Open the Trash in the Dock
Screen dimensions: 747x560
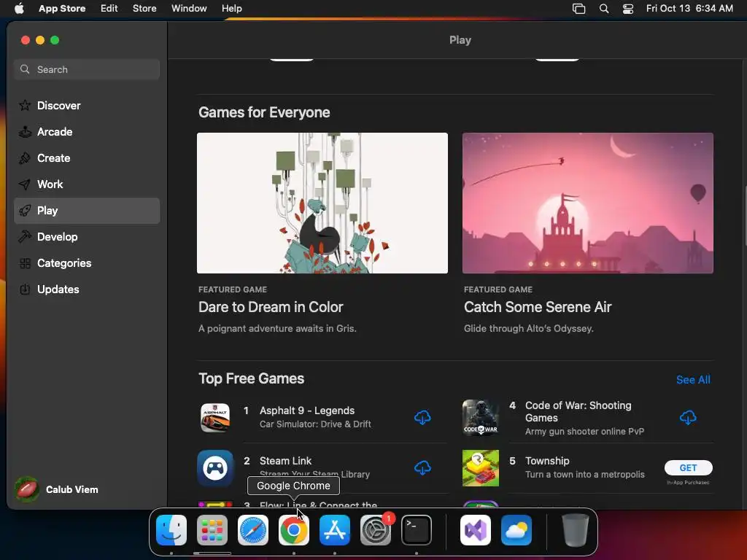[x=575, y=530]
